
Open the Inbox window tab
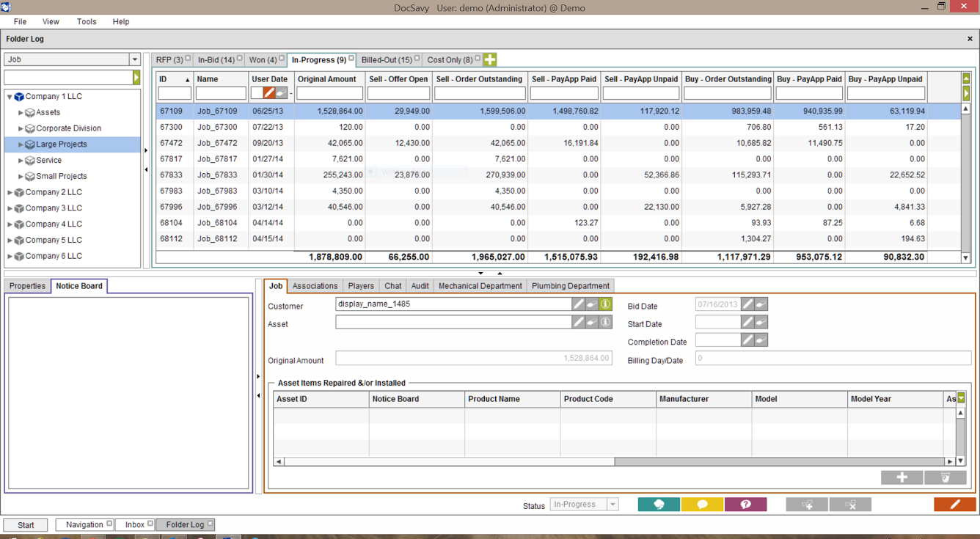click(135, 525)
